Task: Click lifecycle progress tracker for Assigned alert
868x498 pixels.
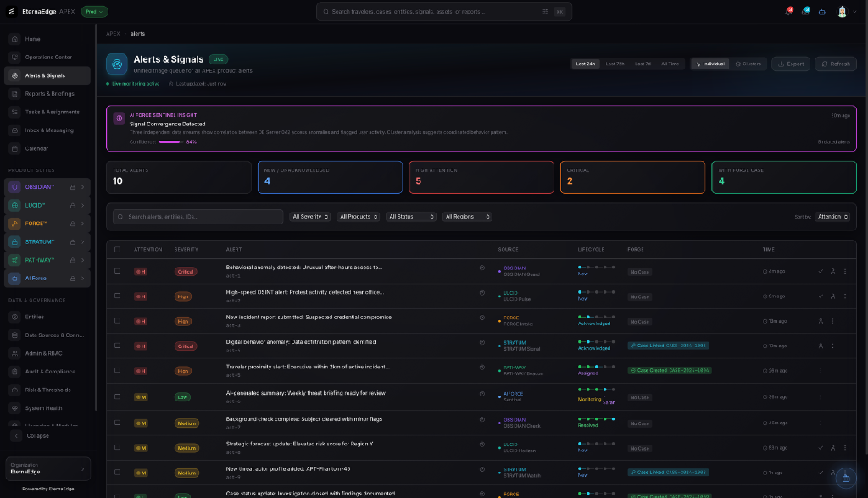Action: tap(596, 367)
